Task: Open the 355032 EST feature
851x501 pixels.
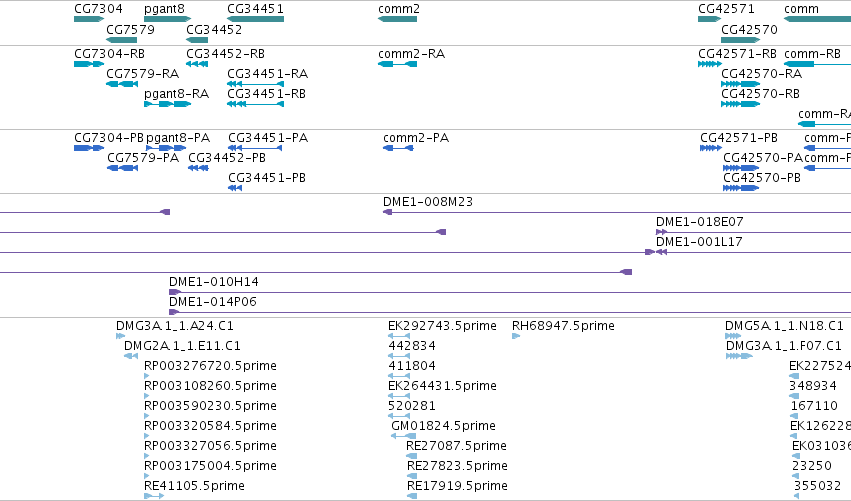Action: [x=796, y=496]
